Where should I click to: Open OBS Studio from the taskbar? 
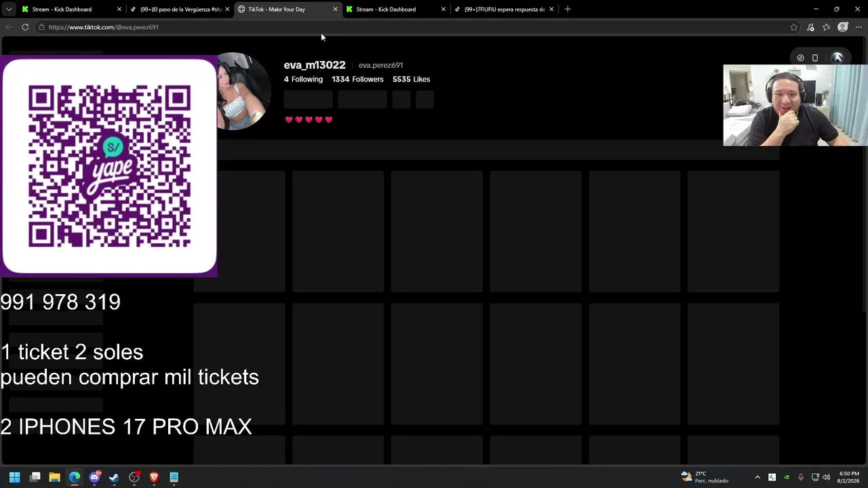pyautogui.click(x=134, y=477)
